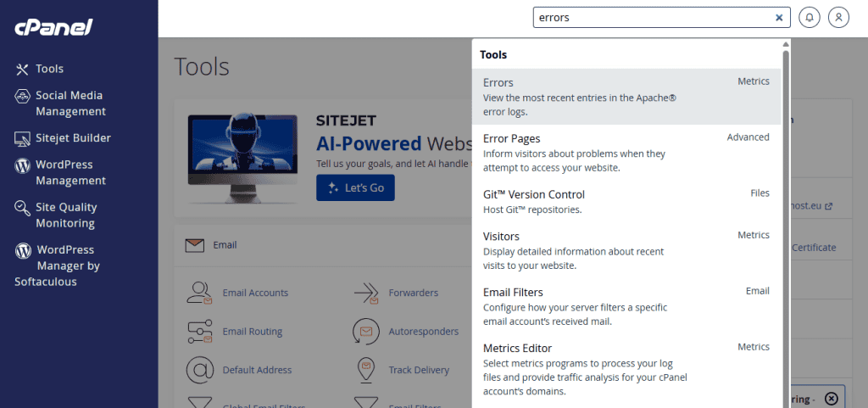Open Forwarders

pyautogui.click(x=414, y=293)
